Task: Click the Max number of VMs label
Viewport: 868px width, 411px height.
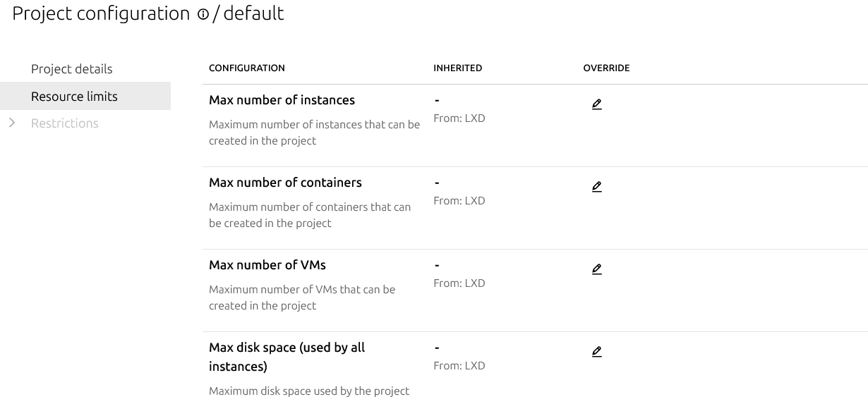Action: click(x=267, y=265)
